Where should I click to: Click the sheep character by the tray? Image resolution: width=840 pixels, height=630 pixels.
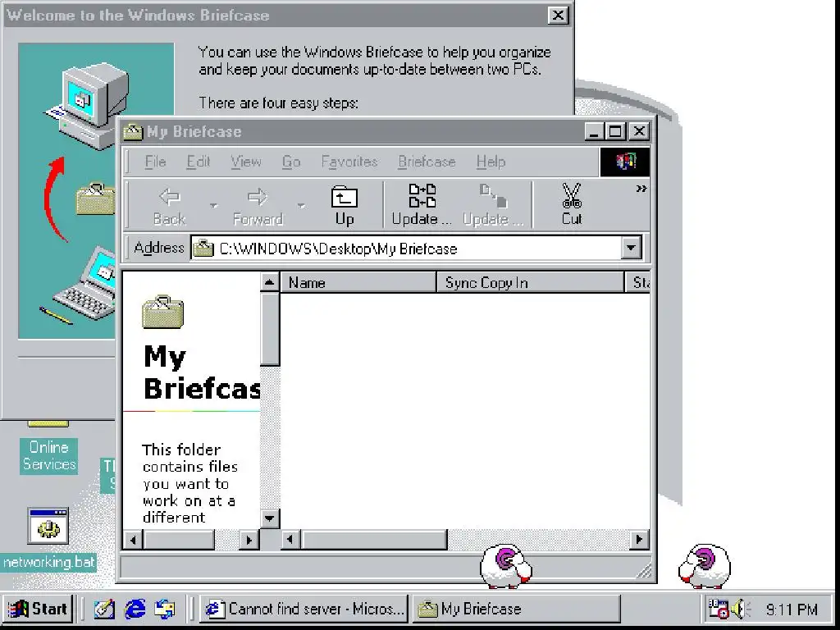[705, 566]
